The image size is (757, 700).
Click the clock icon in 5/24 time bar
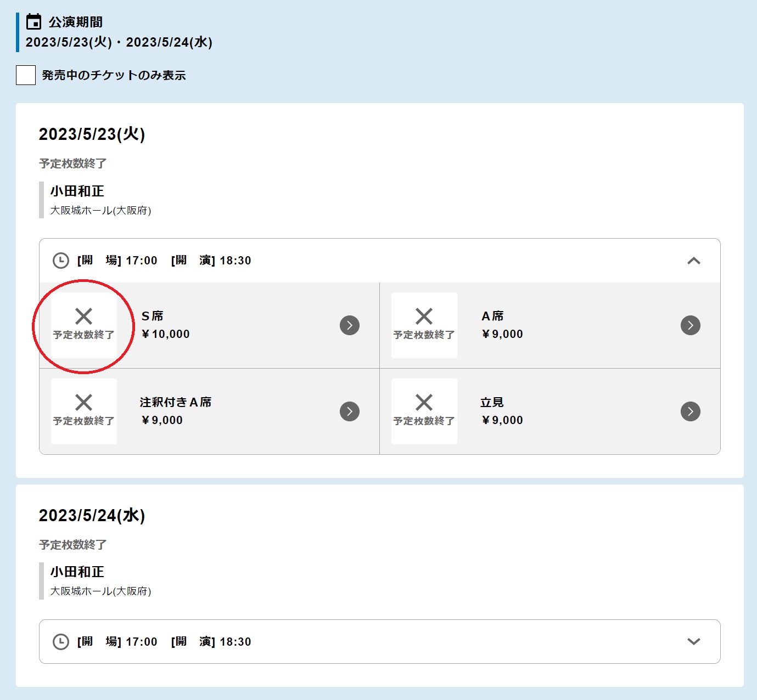tap(60, 641)
